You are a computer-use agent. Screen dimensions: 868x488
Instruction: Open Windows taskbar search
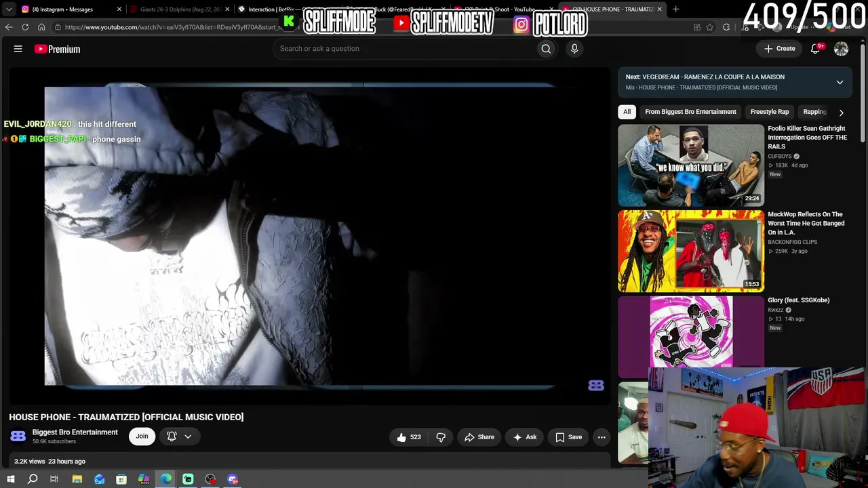[33, 479]
